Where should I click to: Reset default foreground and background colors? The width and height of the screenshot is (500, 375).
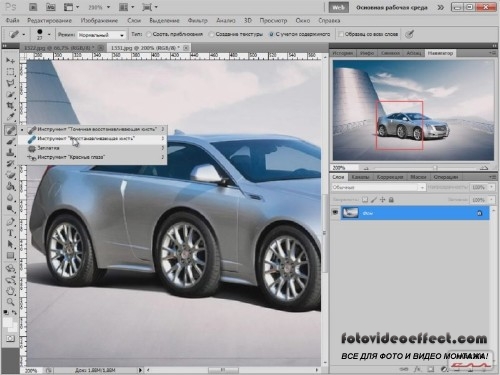6,313
